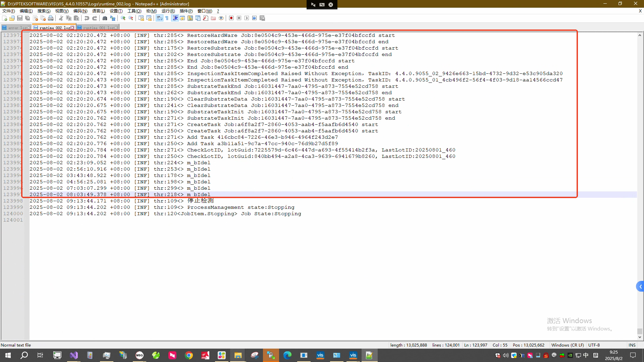Click the Cut scissors icon

61,18
